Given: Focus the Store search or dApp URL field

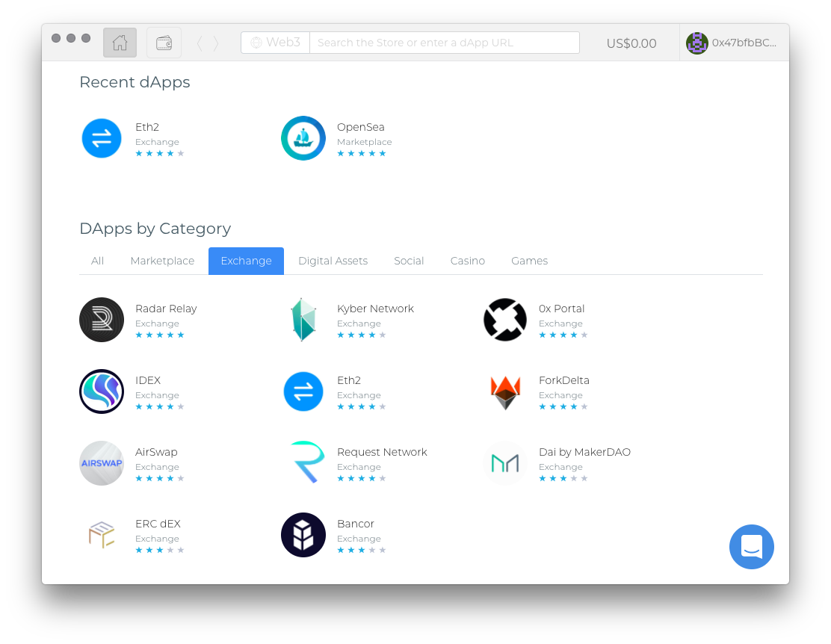Looking at the screenshot, I should click(444, 43).
